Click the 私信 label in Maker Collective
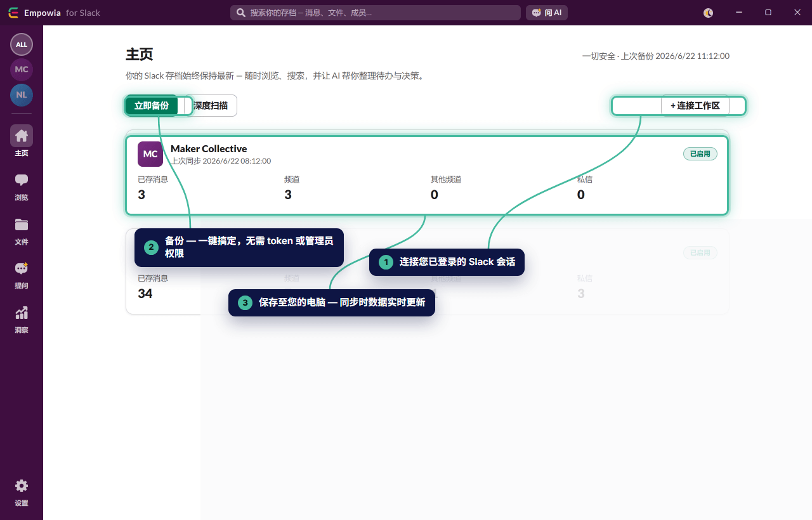The image size is (812, 520). (x=585, y=179)
